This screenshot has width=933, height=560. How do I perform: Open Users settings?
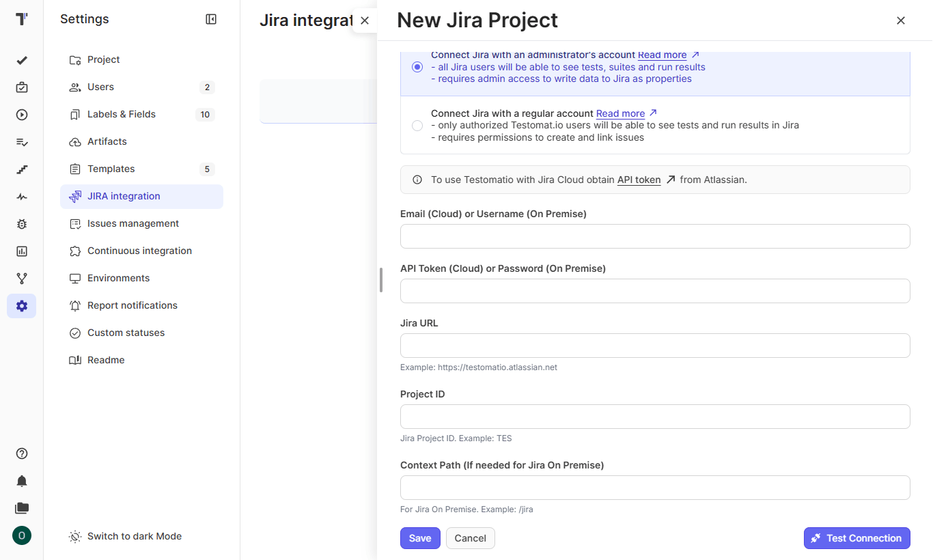tap(141, 87)
